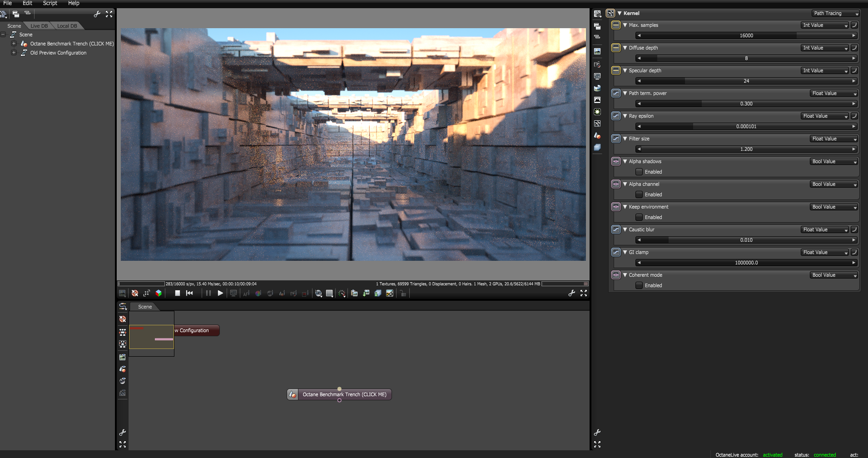The image size is (868, 458).
Task: Open render viewport wrench settings
Action: 572,293
